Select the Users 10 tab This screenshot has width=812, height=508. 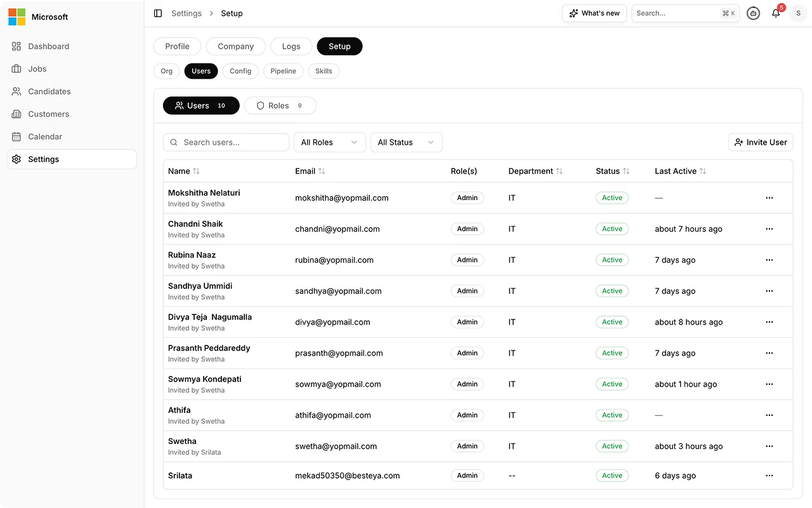point(201,106)
